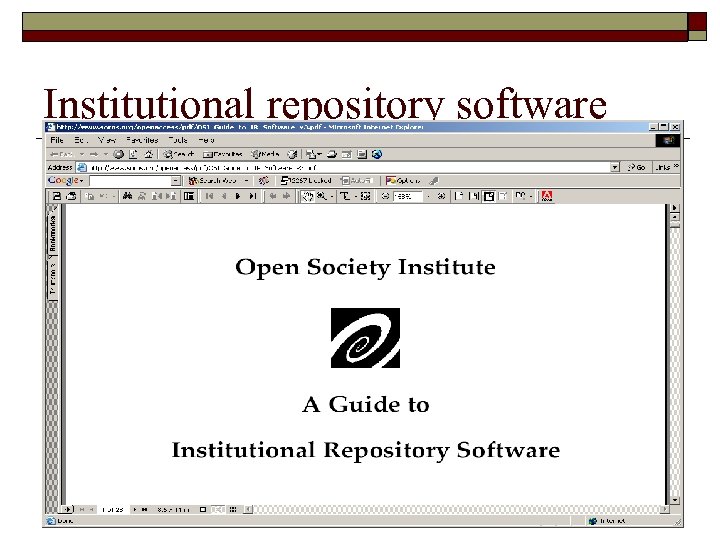Viewport: 720px width, 540px height.
Task: Open the Help menu
Action: 206,140
